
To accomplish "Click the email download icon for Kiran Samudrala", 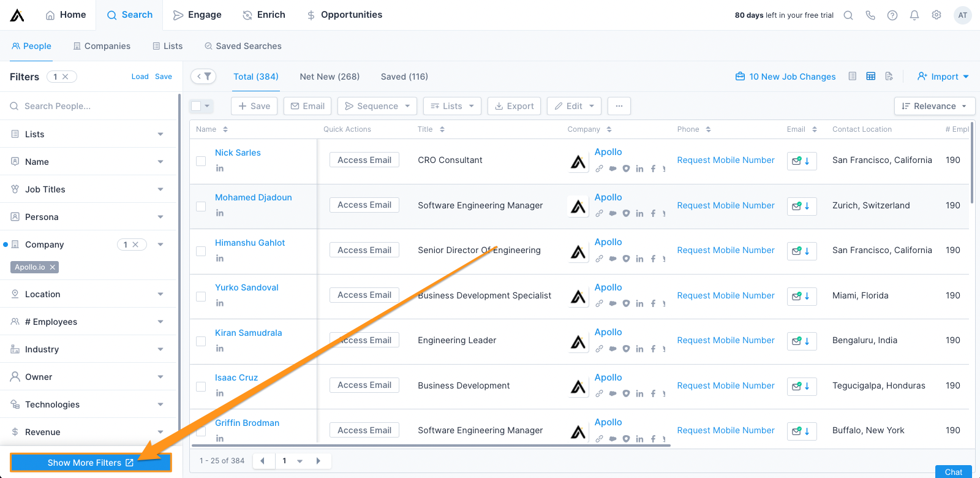I will pyautogui.click(x=802, y=341).
